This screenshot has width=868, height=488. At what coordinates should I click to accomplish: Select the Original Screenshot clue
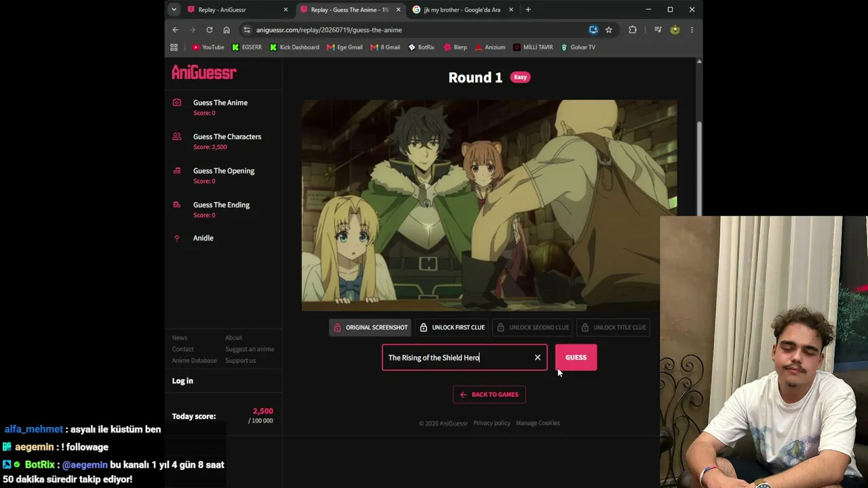[370, 327]
